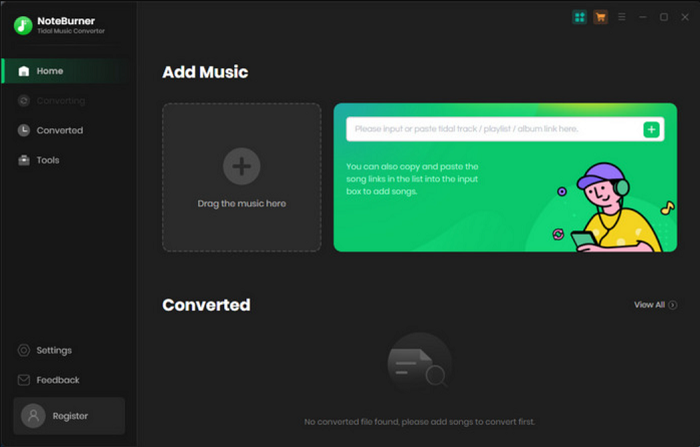700x447 pixels.
Task: Click the 'No converted file found' message
Action: coord(419,422)
